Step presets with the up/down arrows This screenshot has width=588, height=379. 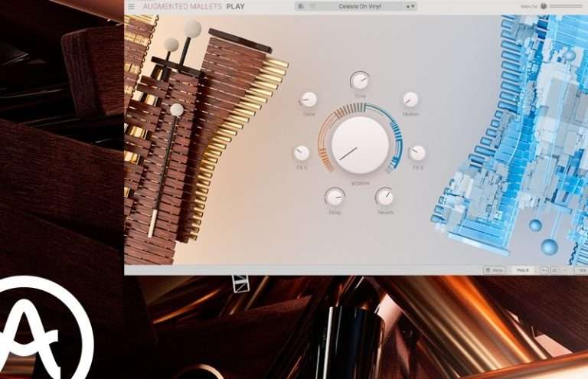coord(410,6)
